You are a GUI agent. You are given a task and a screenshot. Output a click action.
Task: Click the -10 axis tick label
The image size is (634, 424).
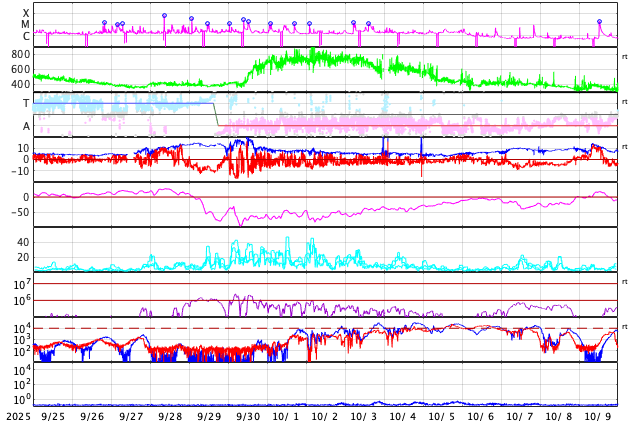(x=19, y=171)
